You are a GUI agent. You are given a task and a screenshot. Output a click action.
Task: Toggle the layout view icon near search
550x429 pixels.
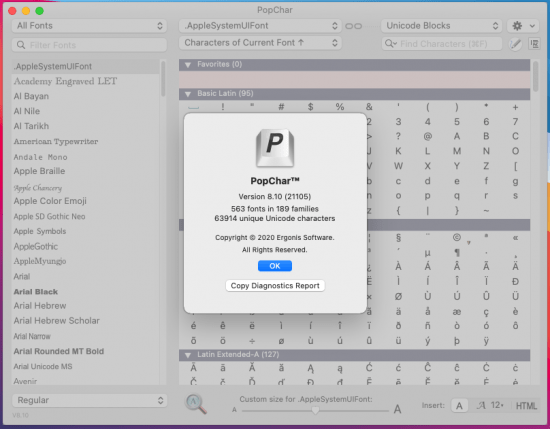coord(534,44)
